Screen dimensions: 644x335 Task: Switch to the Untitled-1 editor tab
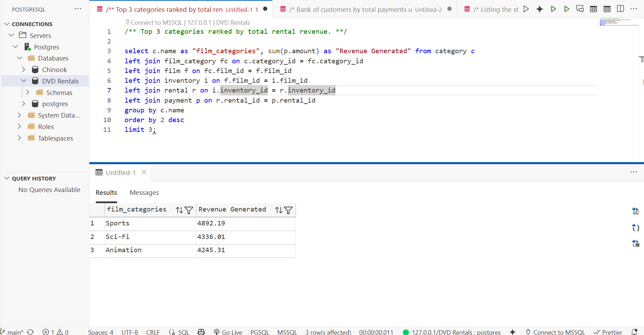pos(181,9)
